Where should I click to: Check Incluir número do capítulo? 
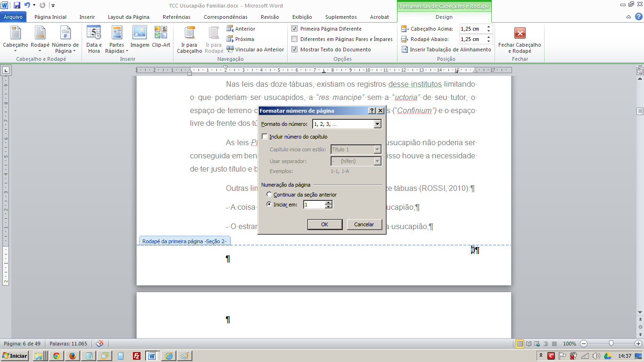264,137
